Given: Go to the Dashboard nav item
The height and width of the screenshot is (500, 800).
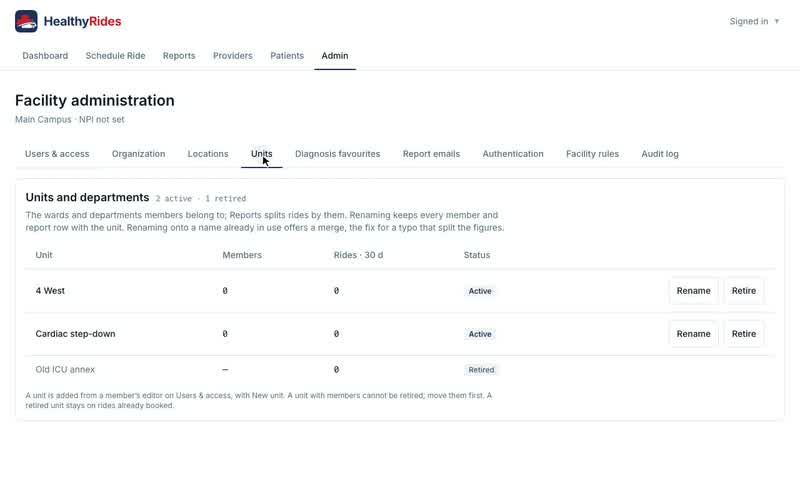Looking at the screenshot, I should [x=45, y=56].
